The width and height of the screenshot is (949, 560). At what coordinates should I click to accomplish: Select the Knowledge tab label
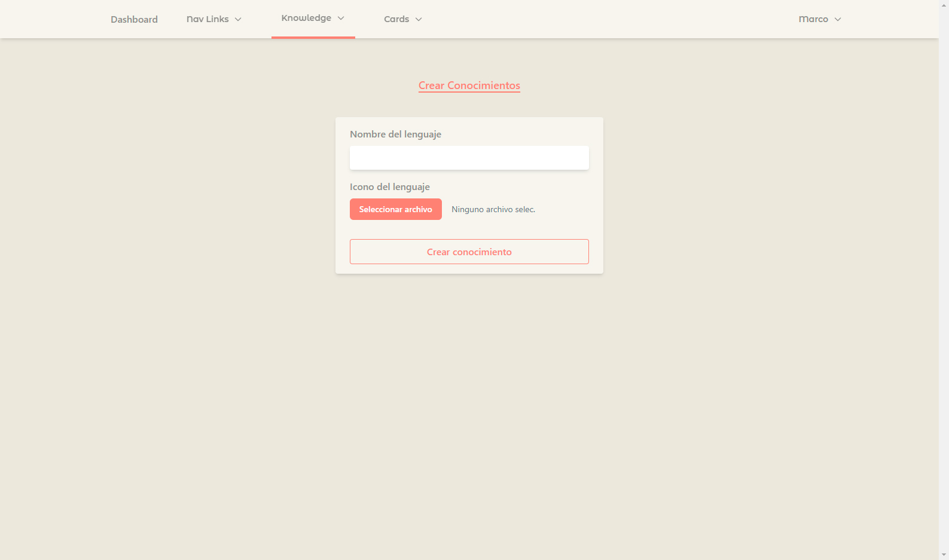coord(306,18)
